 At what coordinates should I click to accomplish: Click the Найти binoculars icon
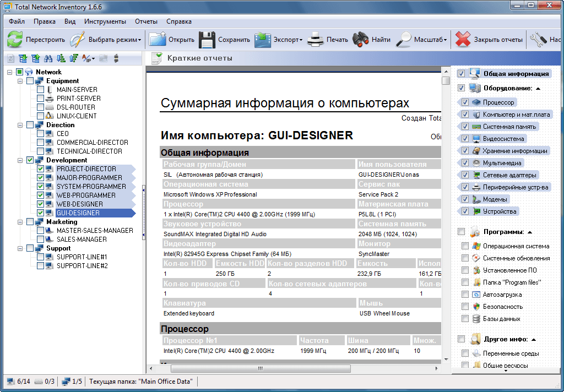pos(360,40)
